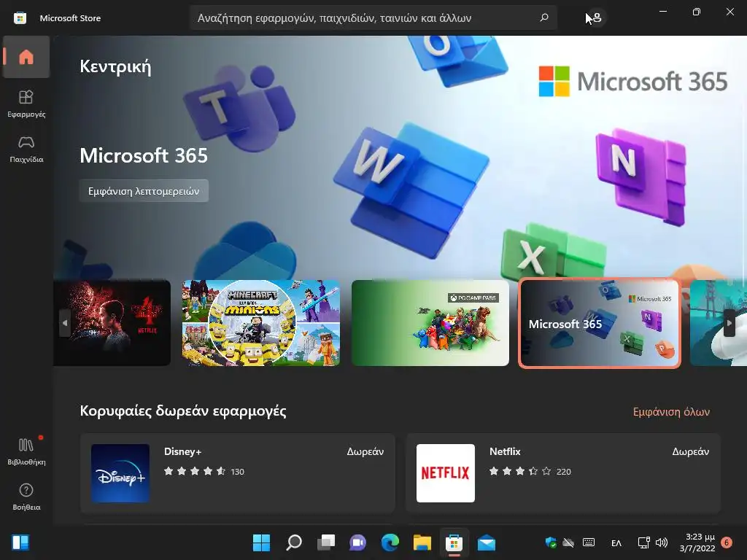Click the search magnifier icon in search box
This screenshot has width=747, height=560.
pos(544,17)
